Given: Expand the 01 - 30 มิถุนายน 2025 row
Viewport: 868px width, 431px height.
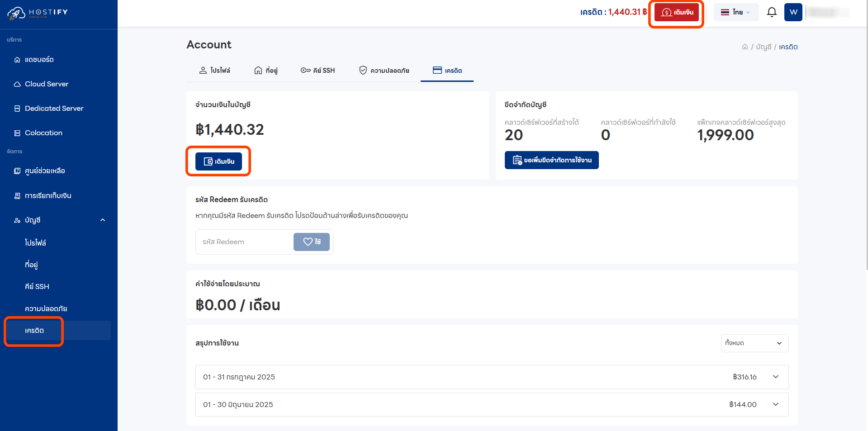Looking at the screenshot, I should (x=775, y=404).
